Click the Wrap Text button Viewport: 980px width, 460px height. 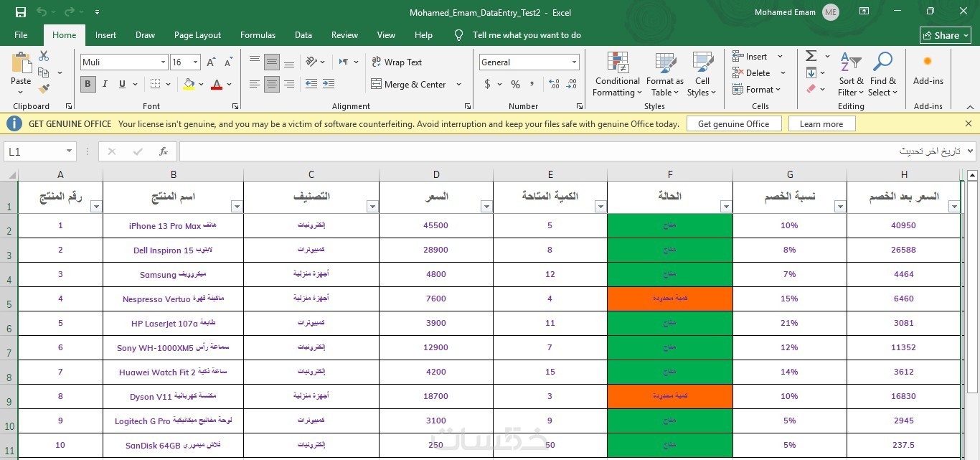pyautogui.click(x=397, y=62)
